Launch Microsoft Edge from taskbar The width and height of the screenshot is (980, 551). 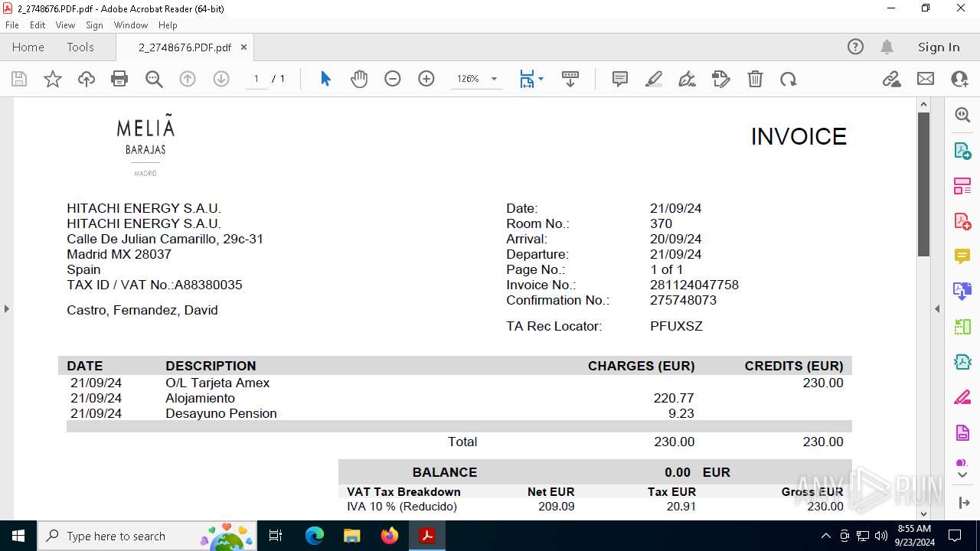point(315,536)
